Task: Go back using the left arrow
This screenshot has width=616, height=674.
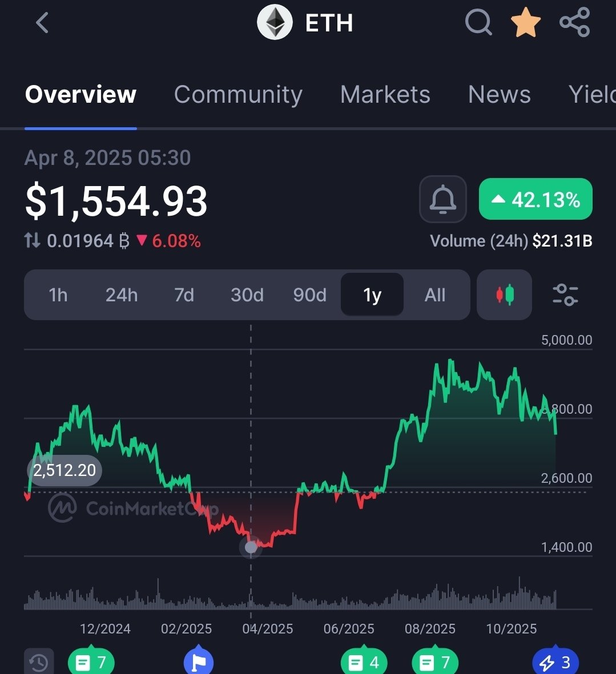Action: [42, 23]
